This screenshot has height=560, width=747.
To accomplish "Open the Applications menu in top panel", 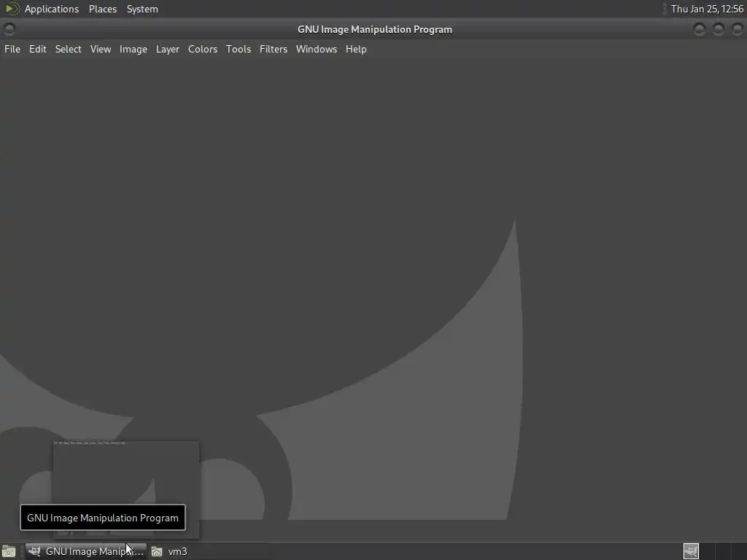I will click(52, 9).
